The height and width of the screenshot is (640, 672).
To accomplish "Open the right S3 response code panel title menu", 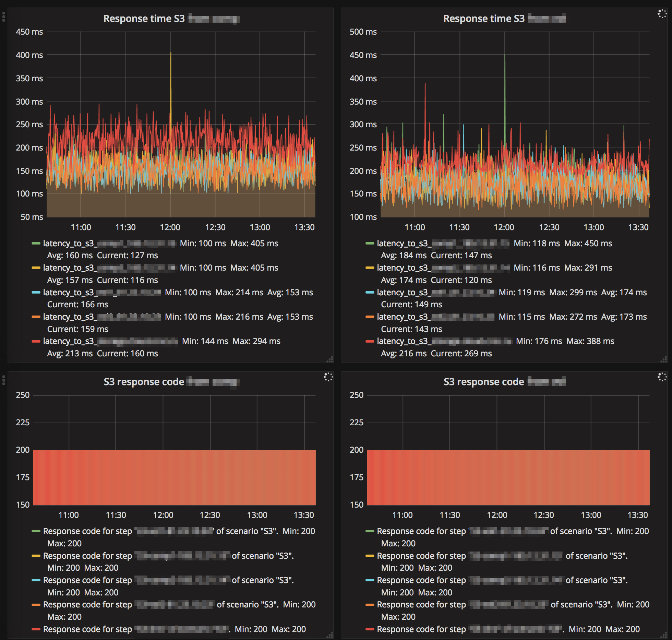I will coord(504,382).
